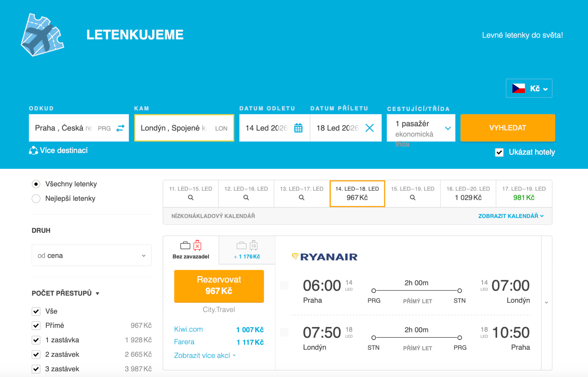This screenshot has width=588, height=377.
Task: Open the currency Kč dropdown
Action: point(529,89)
